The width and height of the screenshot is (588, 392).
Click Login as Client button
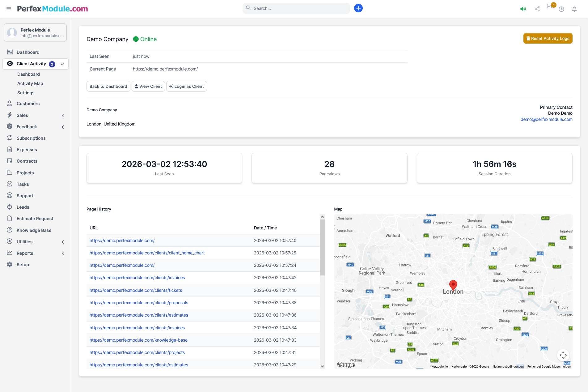(x=186, y=86)
